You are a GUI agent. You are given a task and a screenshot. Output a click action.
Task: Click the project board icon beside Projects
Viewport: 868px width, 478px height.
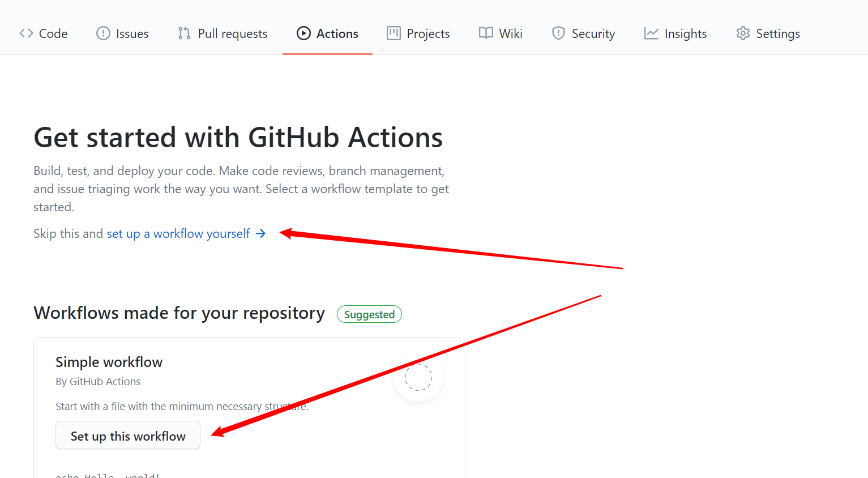pyautogui.click(x=393, y=33)
